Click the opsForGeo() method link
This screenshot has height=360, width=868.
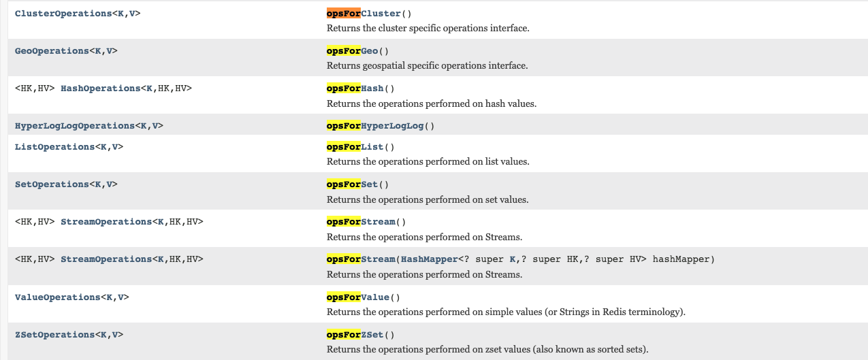tap(352, 51)
